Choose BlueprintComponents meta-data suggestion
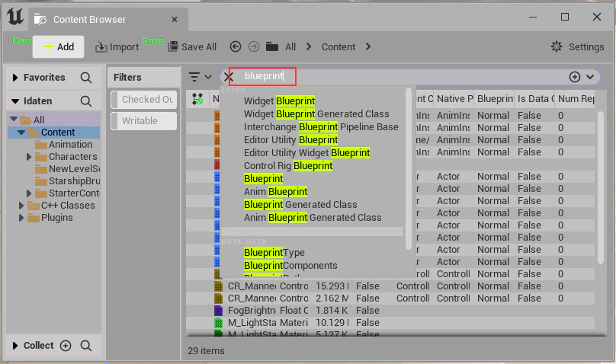 [x=290, y=266]
